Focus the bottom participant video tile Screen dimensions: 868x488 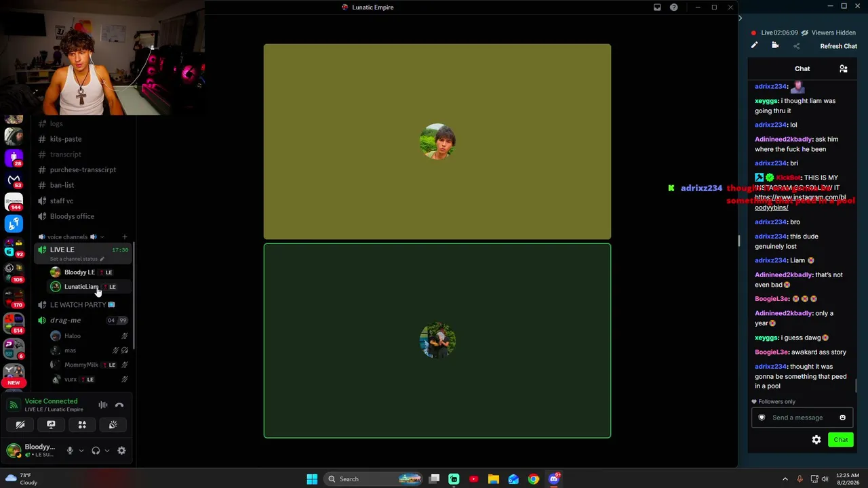(x=437, y=340)
